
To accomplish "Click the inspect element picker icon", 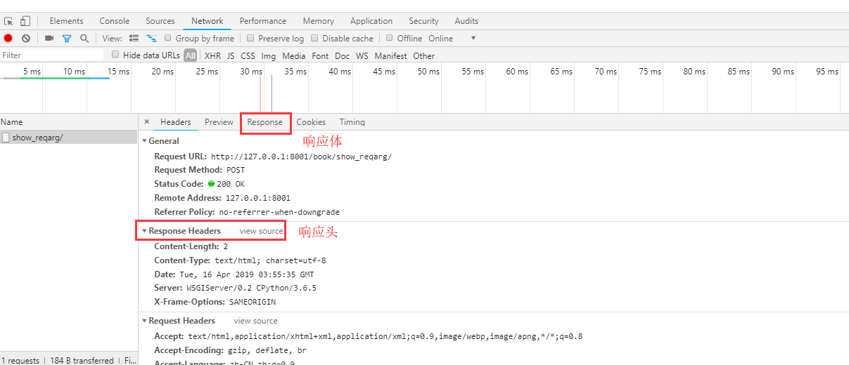I will point(8,21).
